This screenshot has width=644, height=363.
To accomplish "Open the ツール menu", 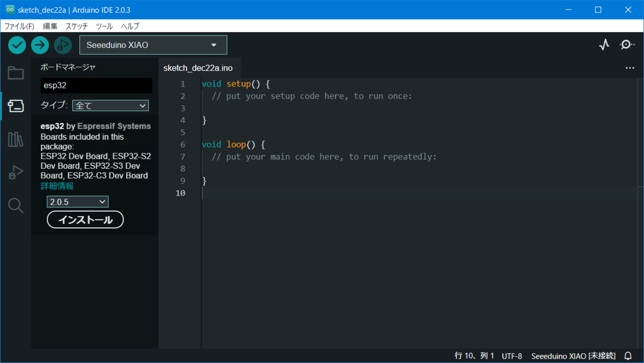I will (x=104, y=26).
